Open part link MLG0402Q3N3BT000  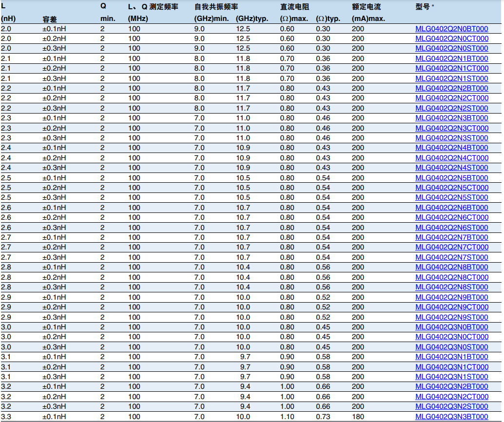click(x=452, y=417)
